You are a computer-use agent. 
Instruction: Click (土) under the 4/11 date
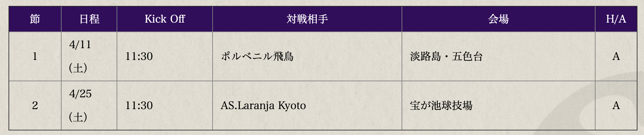click(x=78, y=68)
